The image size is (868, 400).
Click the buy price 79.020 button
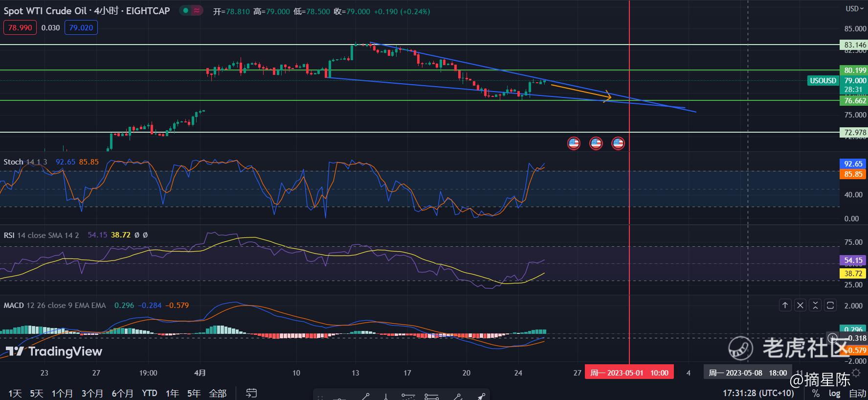click(81, 28)
